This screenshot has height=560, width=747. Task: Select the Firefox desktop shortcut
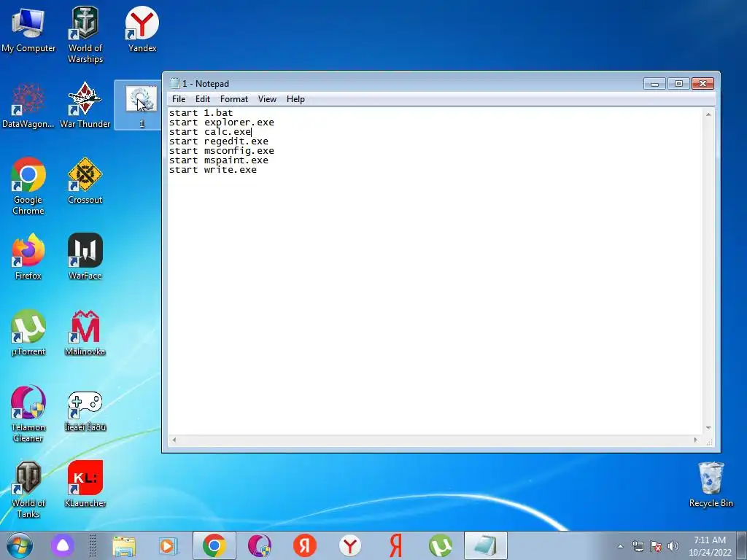coord(28,257)
